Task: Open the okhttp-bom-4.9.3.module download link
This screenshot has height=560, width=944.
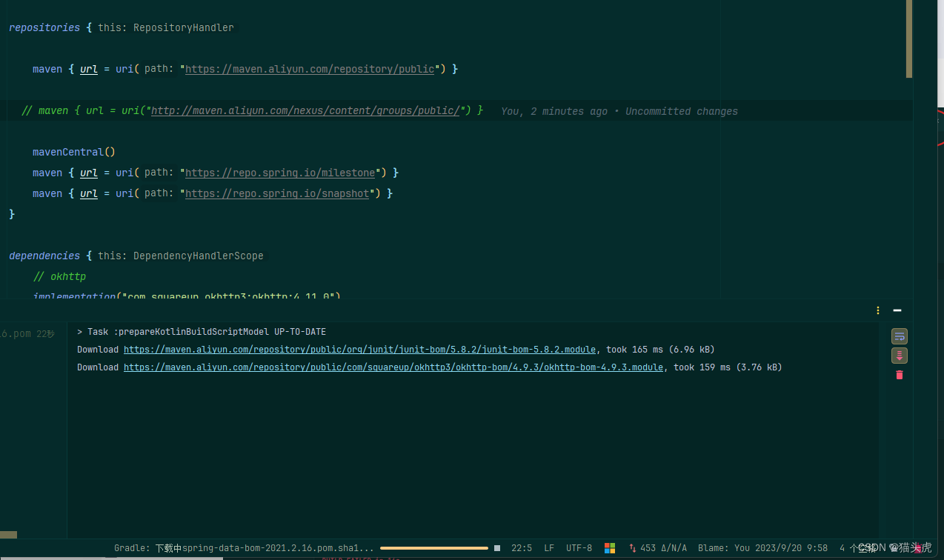Action: coord(393,367)
